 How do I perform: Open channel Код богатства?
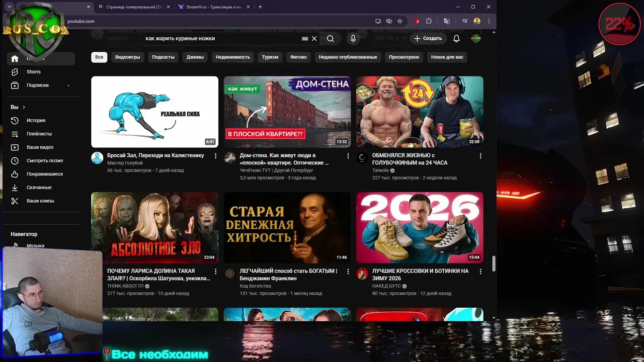(255, 286)
